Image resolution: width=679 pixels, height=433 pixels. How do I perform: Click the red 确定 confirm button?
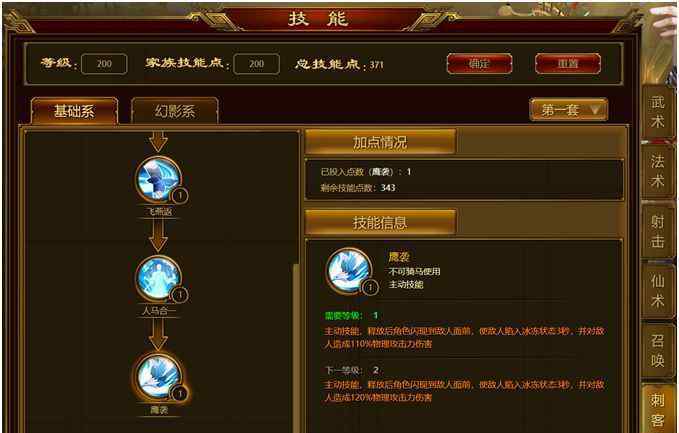[x=479, y=64]
